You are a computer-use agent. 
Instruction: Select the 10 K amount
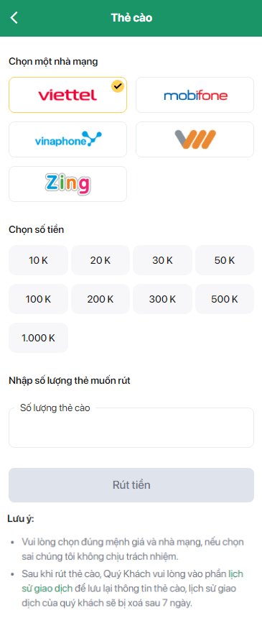coord(39,260)
